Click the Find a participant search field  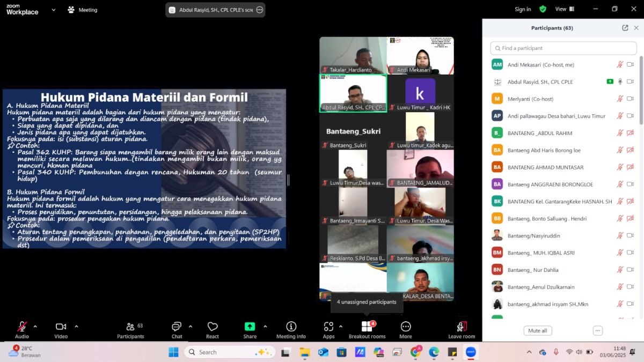(x=563, y=48)
